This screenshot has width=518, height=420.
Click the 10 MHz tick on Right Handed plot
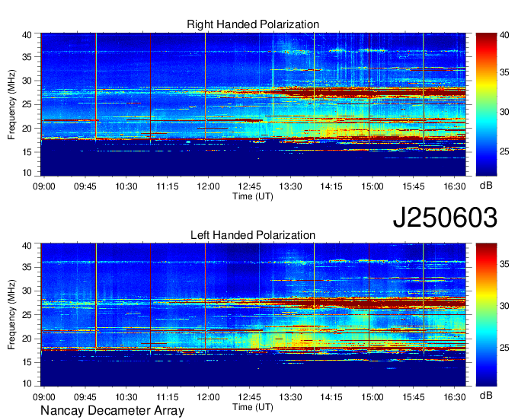pyautogui.click(x=27, y=173)
